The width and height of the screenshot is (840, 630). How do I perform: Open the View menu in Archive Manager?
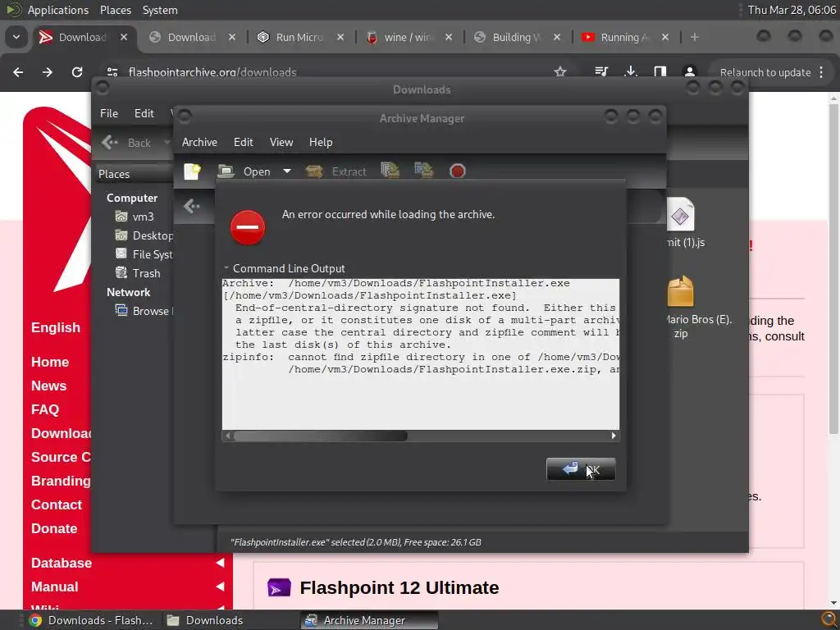(281, 142)
